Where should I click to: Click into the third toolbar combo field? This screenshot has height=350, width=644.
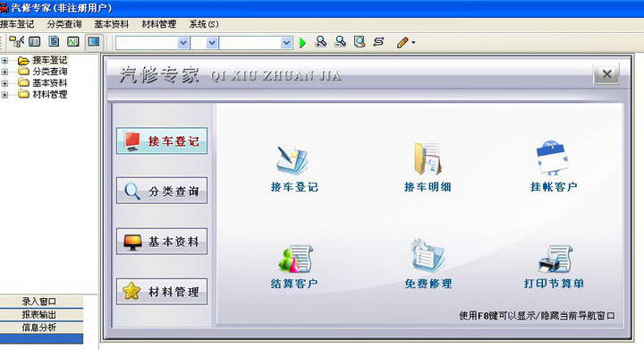click(250, 43)
